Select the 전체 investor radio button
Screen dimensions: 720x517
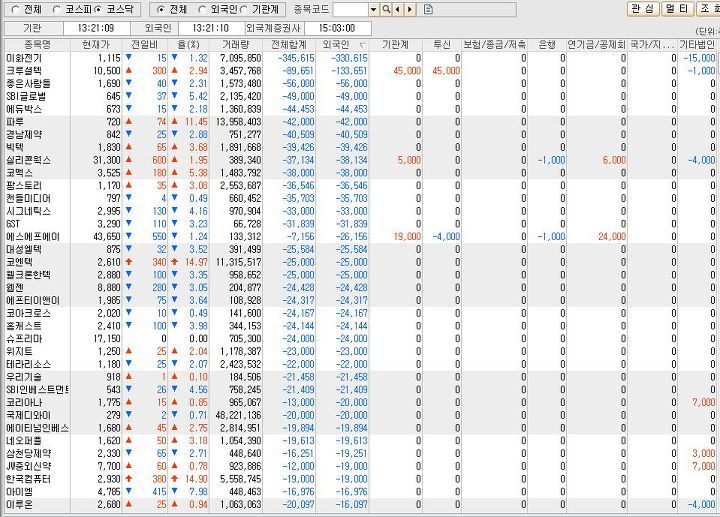(x=161, y=9)
